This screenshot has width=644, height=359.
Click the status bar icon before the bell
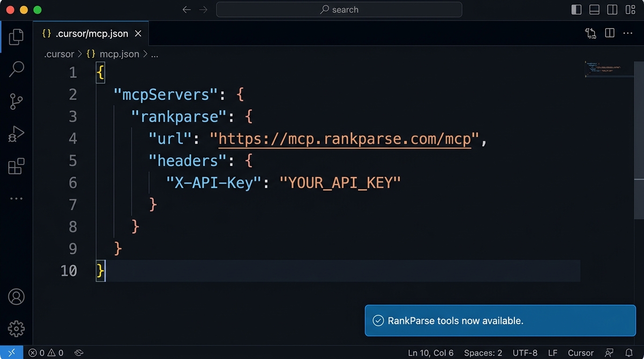[609, 353]
